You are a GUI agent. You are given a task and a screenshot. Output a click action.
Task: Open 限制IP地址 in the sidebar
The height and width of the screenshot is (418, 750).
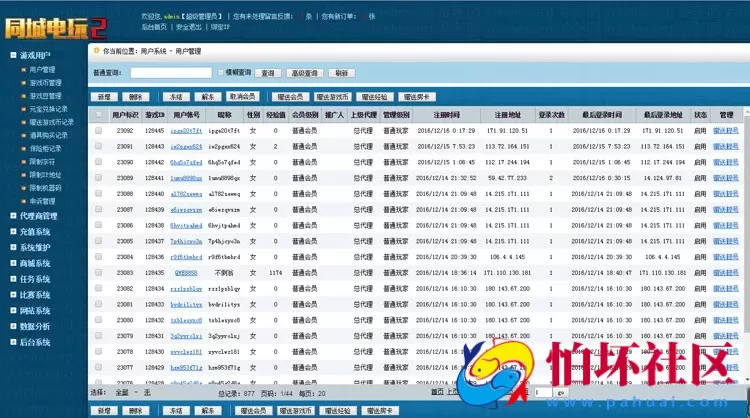(45, 175)
